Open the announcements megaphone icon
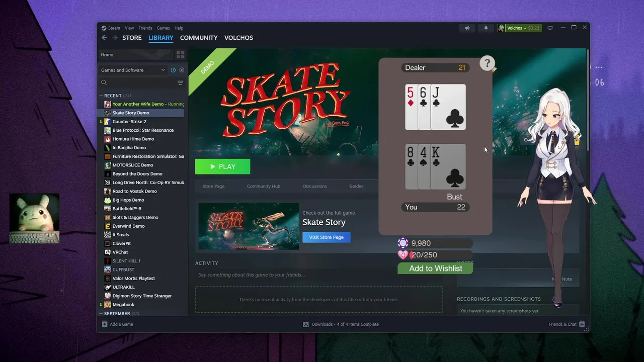Viewport: 644px width, 362px height. point(467,28)
